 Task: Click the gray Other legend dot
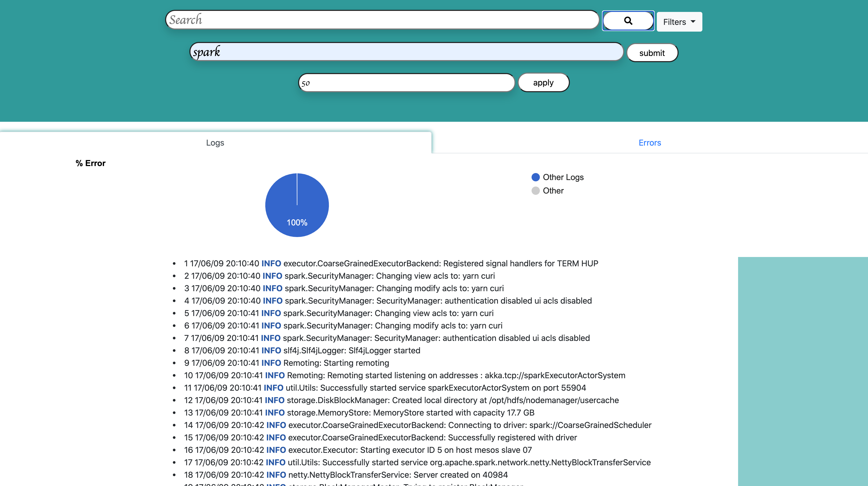(x=535, y=191)
